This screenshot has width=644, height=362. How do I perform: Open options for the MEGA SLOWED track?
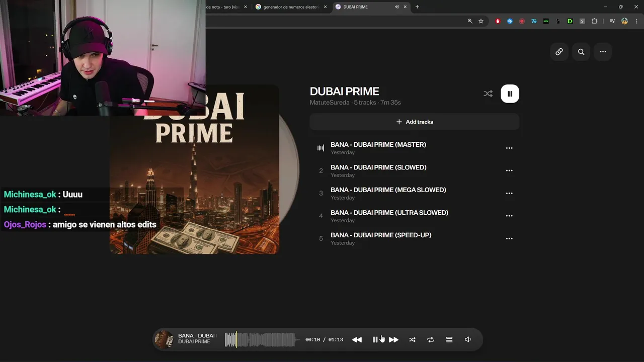pos(509,193)
